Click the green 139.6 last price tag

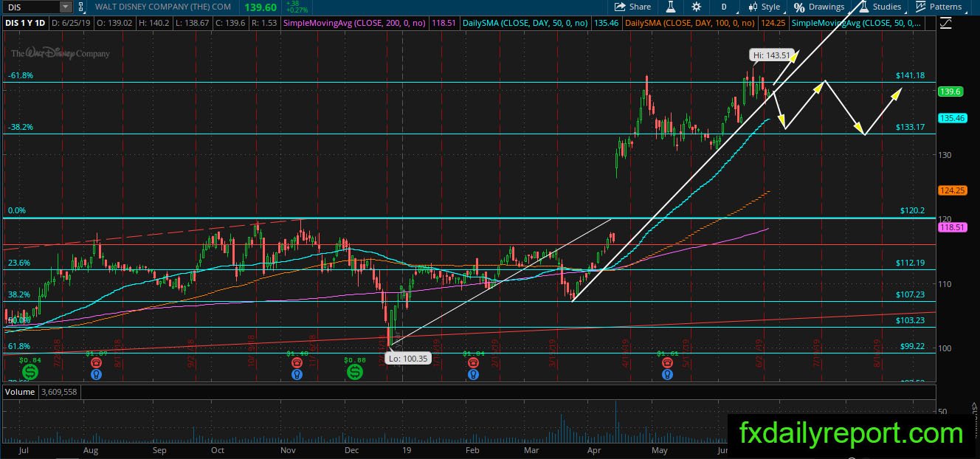click(x=949, y=92)
